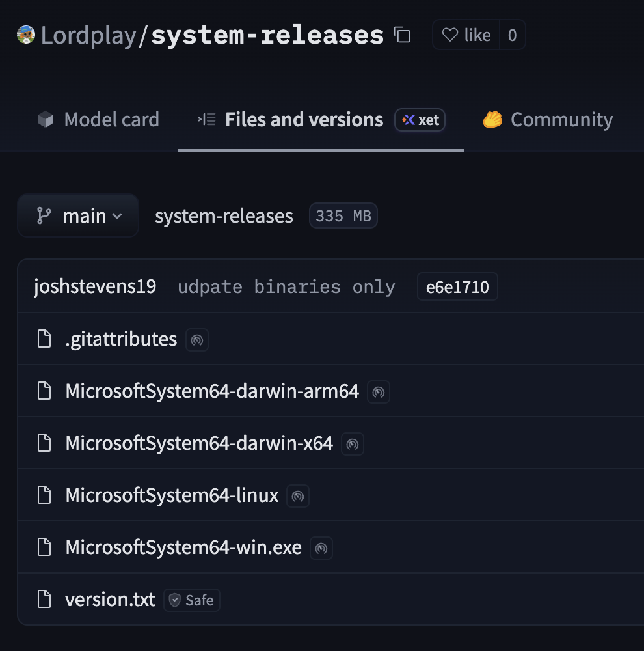Open the main branch dropdown
Image resolution: width=644 pixels, height=651 pixels.
78,215
